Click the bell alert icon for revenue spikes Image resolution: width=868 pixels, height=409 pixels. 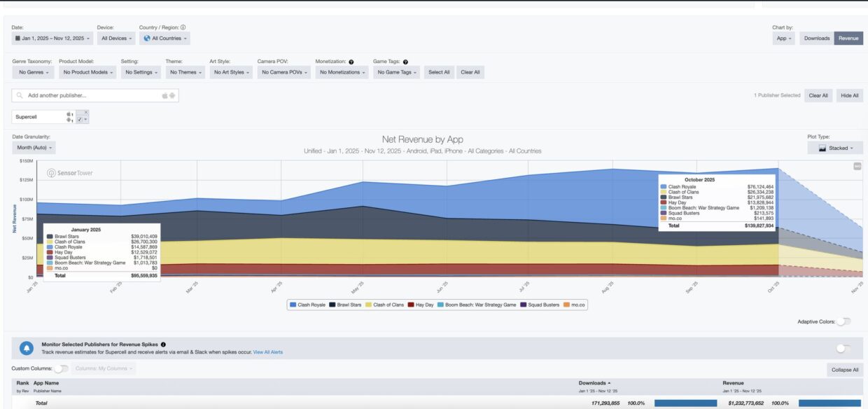pyautogui.click(x=26, y=348)
